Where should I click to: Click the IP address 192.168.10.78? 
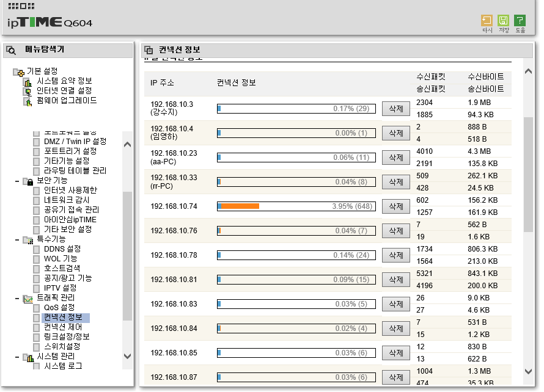click(x=174, y=255)
